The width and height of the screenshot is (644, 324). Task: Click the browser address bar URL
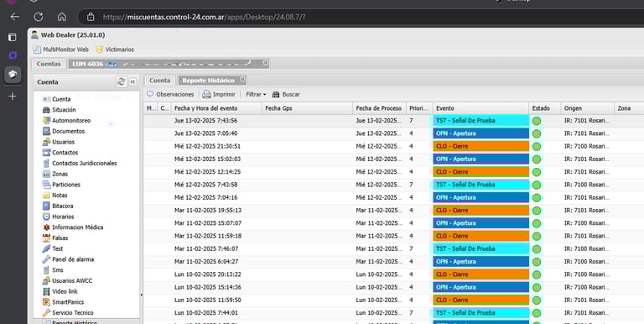204,18
